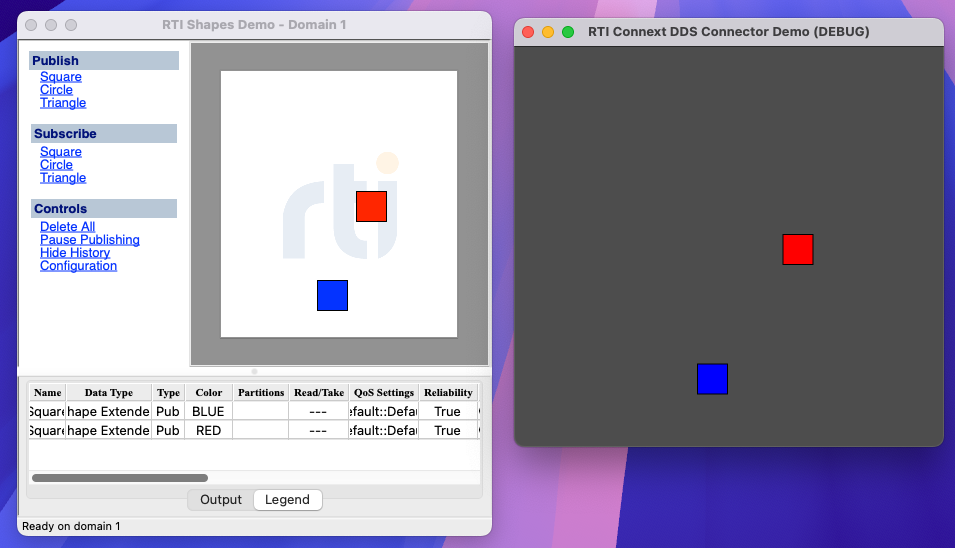
Task: Subscribe to Square shapes
Action: [x=61, y=152]
